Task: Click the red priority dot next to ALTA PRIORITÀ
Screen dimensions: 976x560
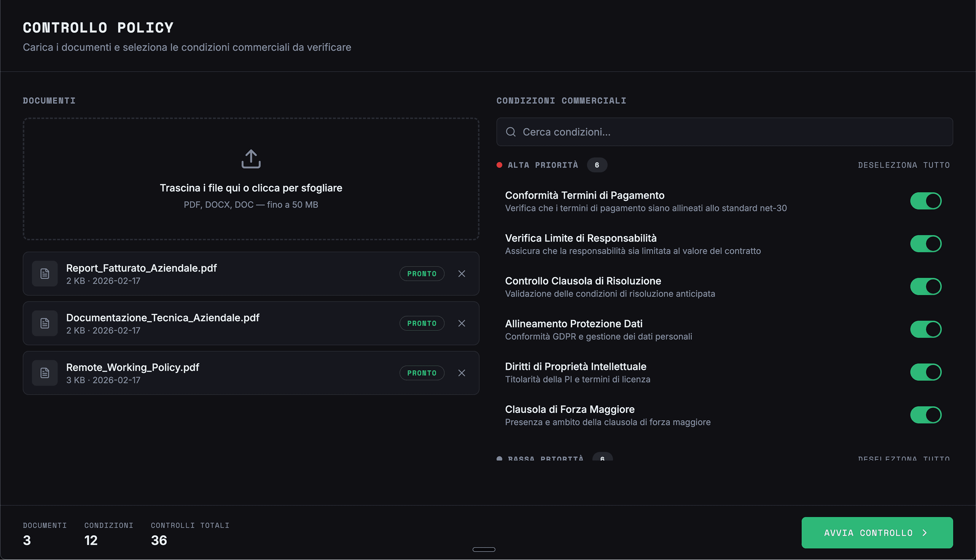Action: 499,165
